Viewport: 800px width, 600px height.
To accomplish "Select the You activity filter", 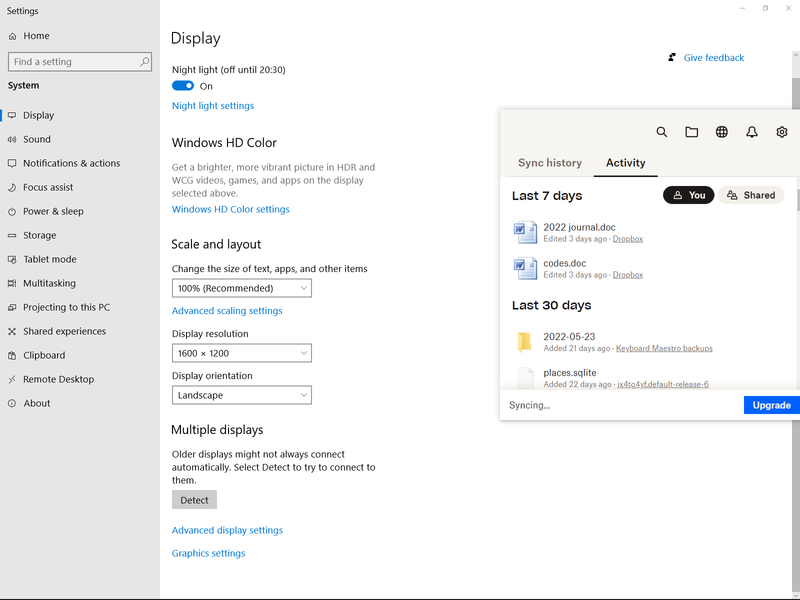I will point(688,195).
